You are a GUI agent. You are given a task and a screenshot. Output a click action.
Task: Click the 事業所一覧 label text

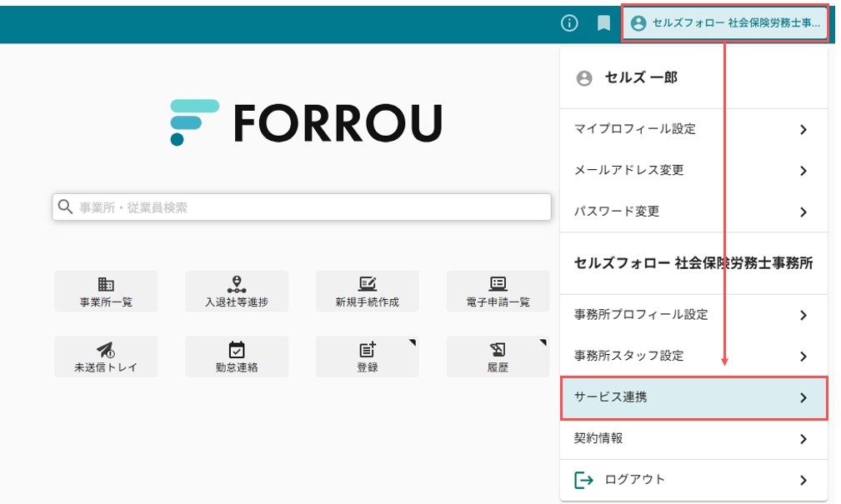tap(106, 302)
